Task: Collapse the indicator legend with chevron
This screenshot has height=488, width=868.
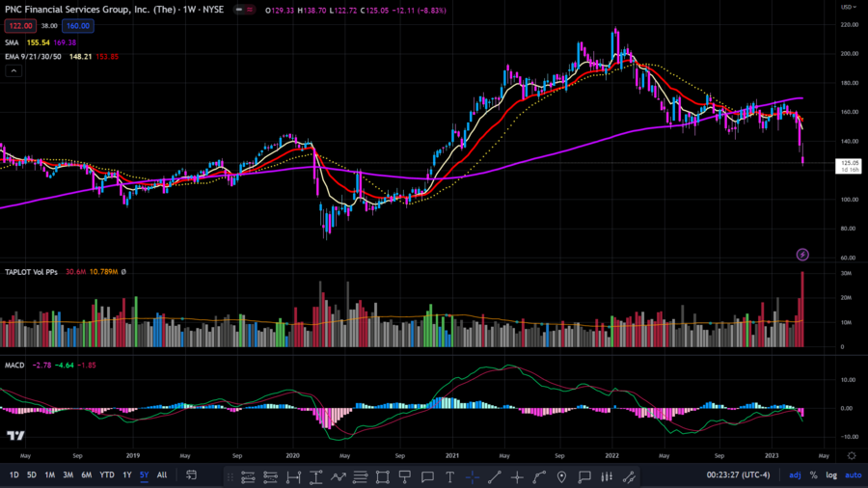Action: point(14,70)
